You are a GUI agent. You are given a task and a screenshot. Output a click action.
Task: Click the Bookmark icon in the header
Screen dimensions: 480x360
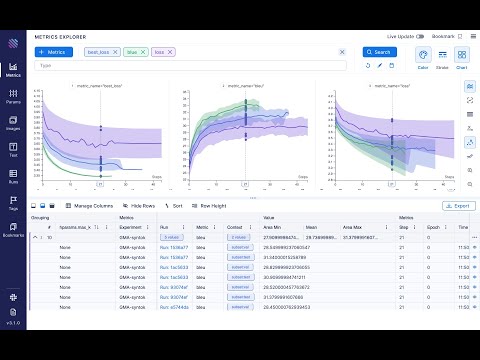tap(460, 36)
